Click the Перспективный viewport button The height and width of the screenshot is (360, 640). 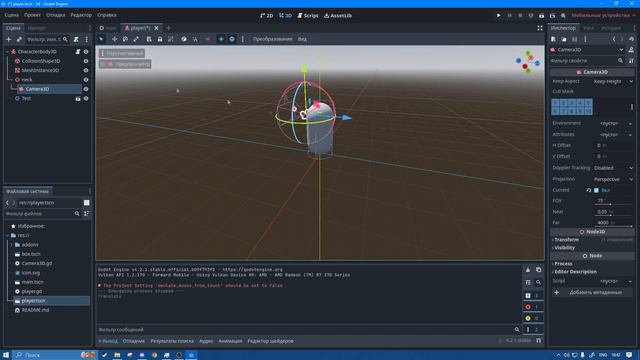pyautogui.click(x=122, y=53)
